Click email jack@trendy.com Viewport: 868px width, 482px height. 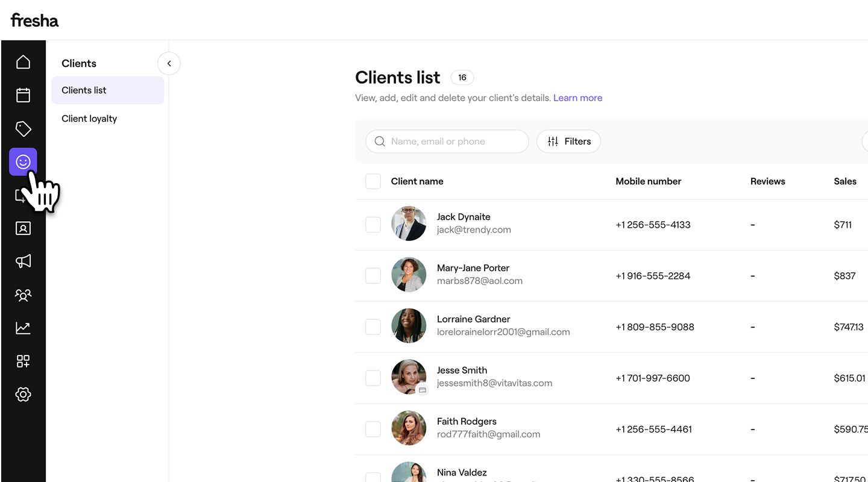[x=474, y=230]
